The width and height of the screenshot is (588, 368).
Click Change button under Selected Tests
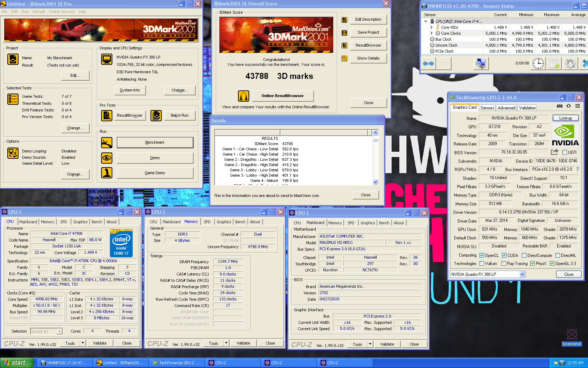click(x=75, y=128)
